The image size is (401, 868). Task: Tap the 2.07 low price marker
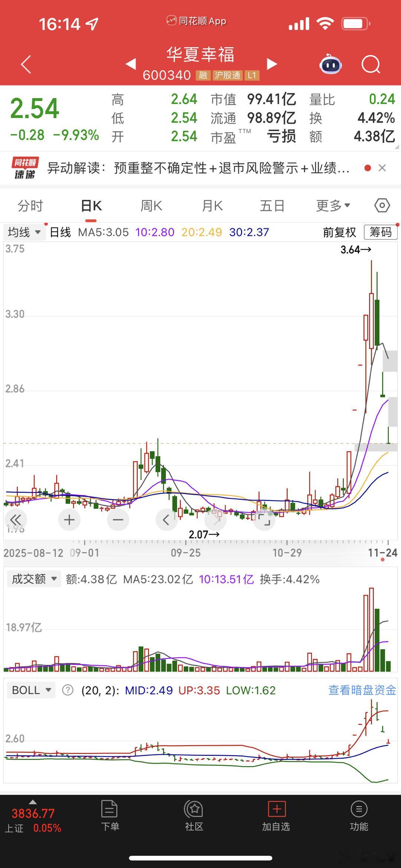(x=204, y=534)
